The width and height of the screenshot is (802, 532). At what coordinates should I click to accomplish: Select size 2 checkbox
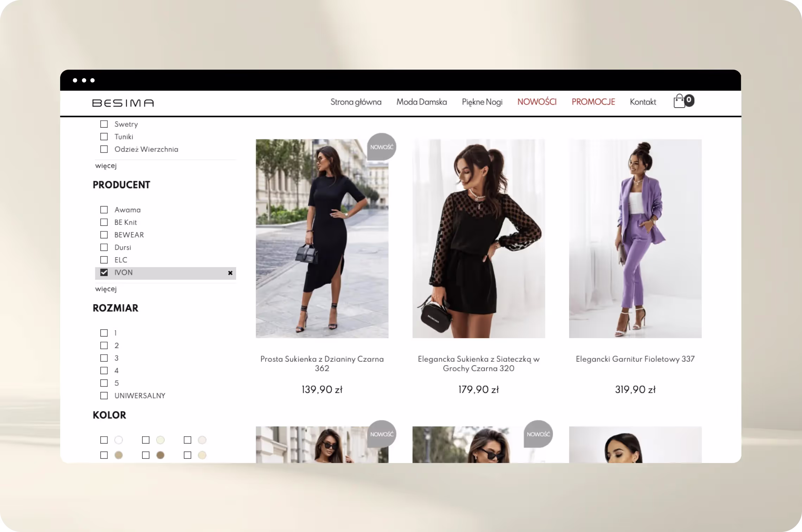tap(104, 346)
